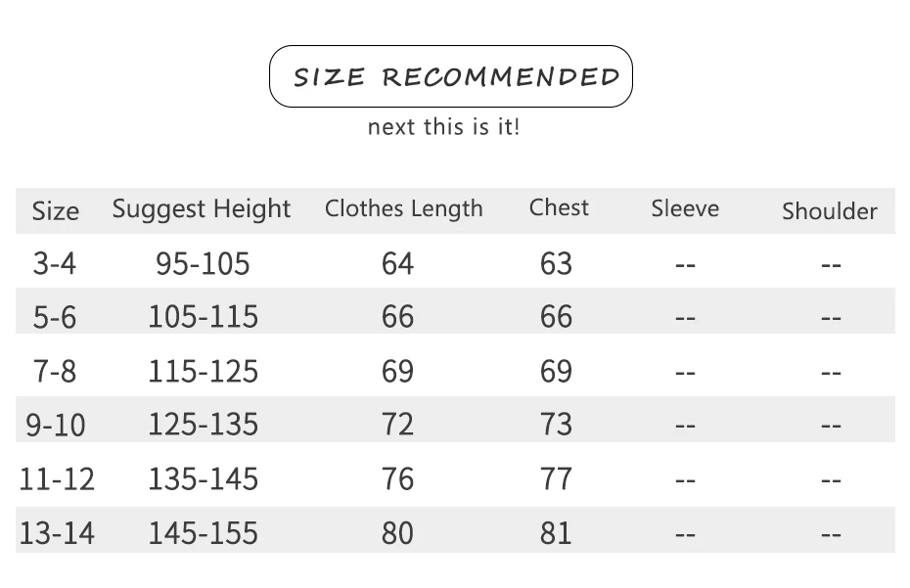Select the Sleeve column header

(685, 208)
